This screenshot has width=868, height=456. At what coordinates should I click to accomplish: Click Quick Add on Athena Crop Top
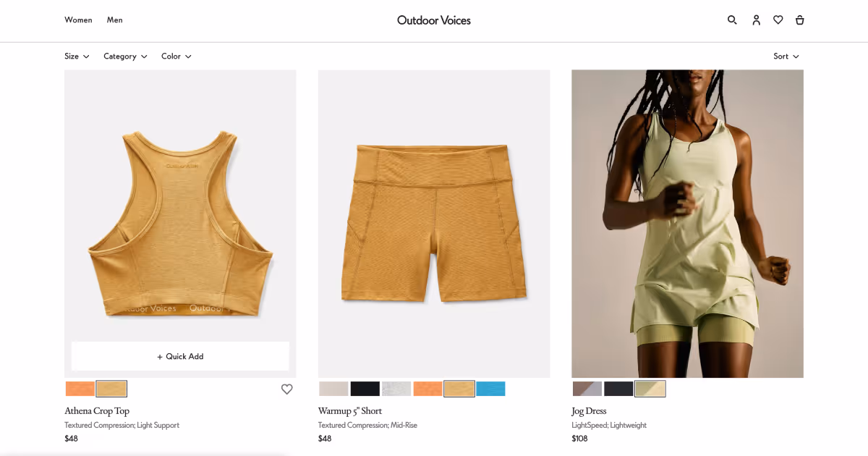(180, 356)
